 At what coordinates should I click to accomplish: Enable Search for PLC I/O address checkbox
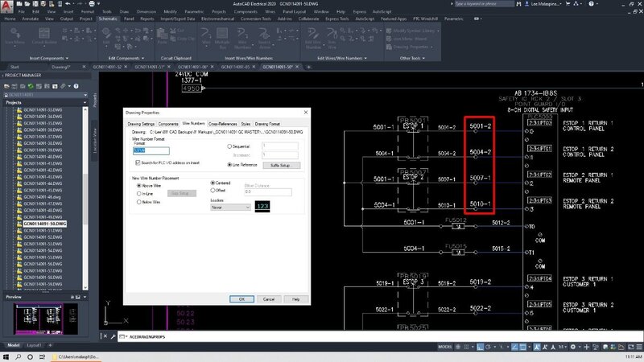(137, 162)
